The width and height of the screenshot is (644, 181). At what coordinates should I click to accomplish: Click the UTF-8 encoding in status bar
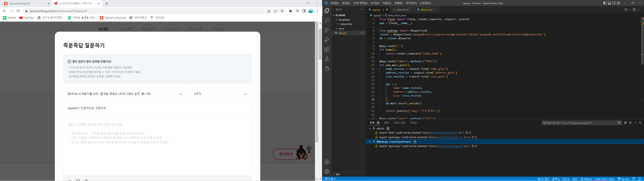566,179
